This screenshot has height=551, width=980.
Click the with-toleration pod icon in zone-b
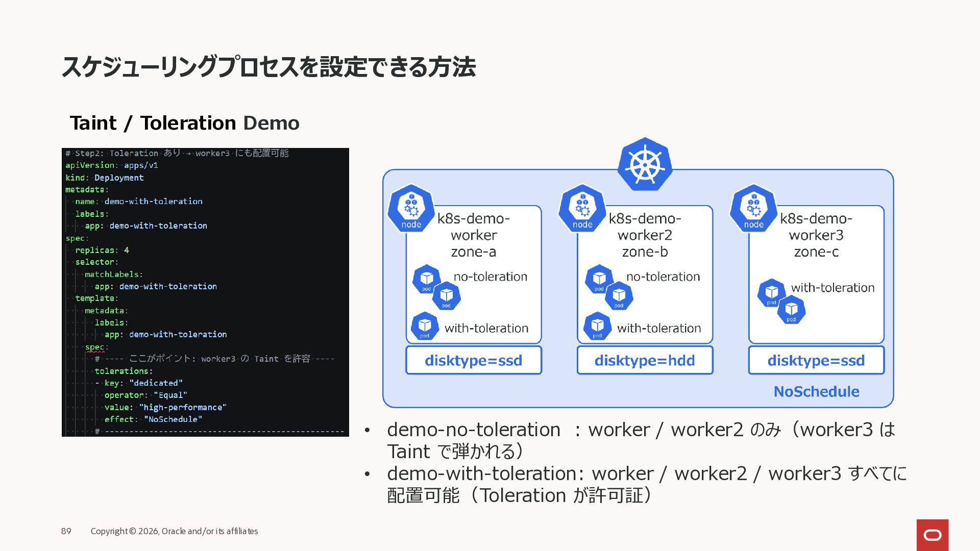click(597, 326)
